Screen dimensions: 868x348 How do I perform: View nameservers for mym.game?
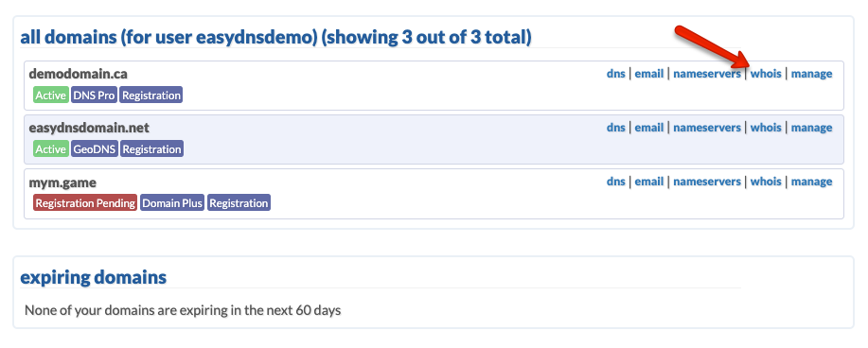pyautogui.click(x=707, y=182)
